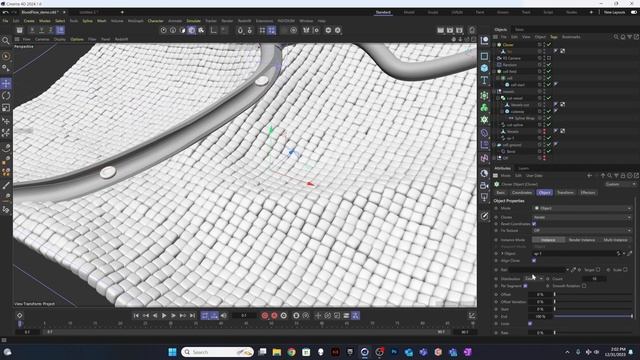Click the Rectangle spline palette icon

coord(484,56)
